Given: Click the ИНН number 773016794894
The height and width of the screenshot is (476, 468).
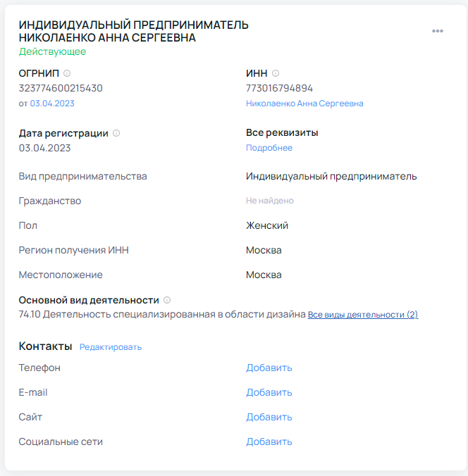Looking at the screenshot, I should 279,88.
